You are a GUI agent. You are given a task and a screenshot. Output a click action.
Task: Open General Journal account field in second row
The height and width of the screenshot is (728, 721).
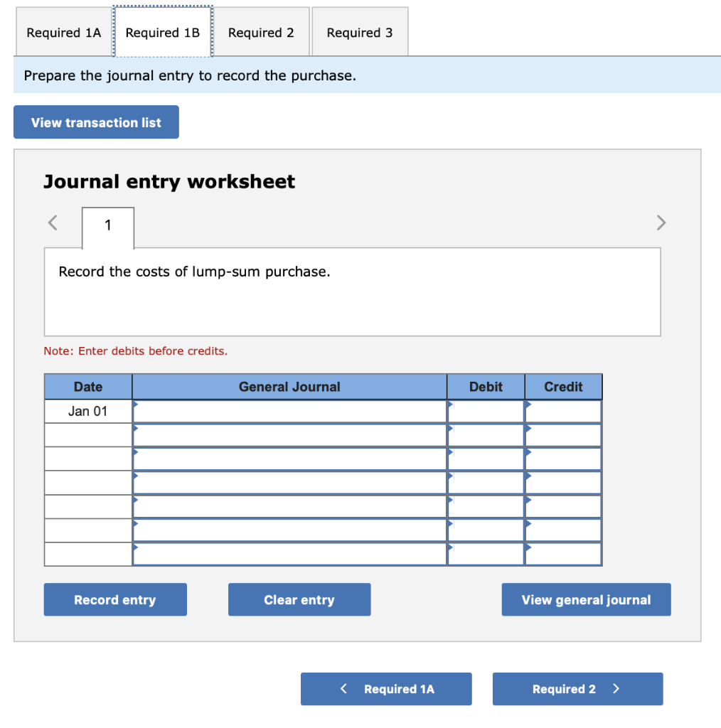coord(289,435)
